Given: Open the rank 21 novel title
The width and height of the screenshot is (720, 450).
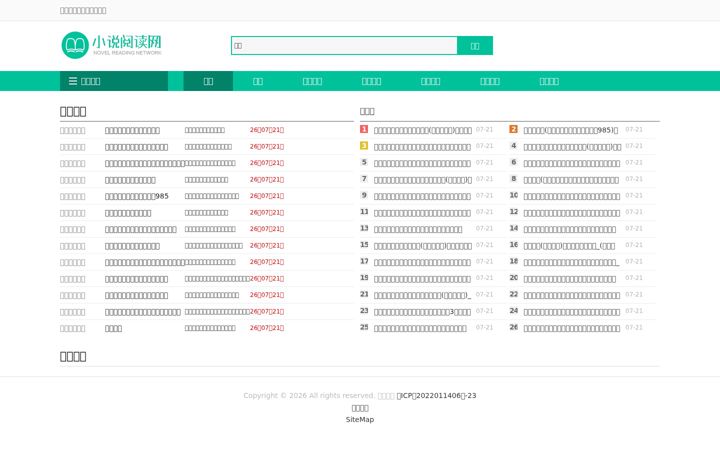Looking at the screenshot, I should 422,296.
